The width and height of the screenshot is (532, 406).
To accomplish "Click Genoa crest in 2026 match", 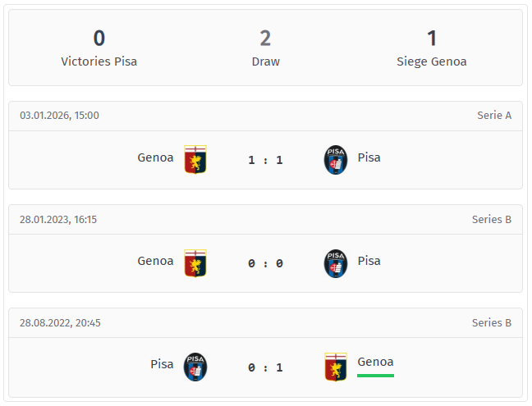I will 195,160.
